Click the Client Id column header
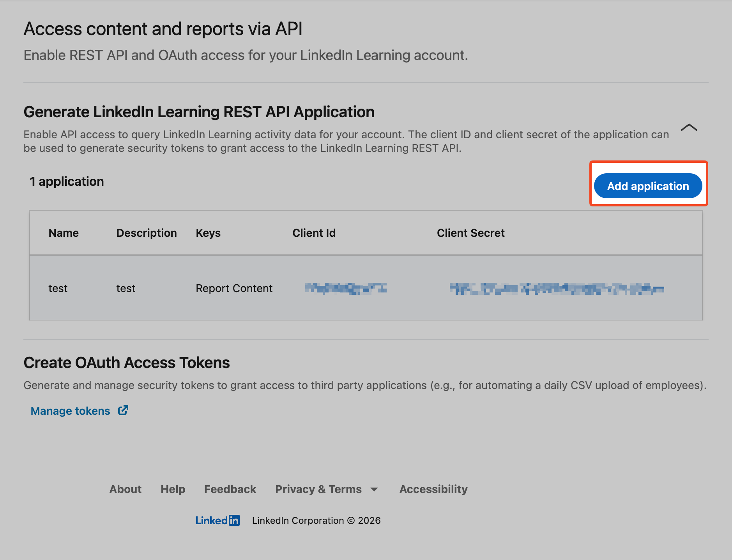The width and height of the screenshot is (732, 560). point(314,233)
